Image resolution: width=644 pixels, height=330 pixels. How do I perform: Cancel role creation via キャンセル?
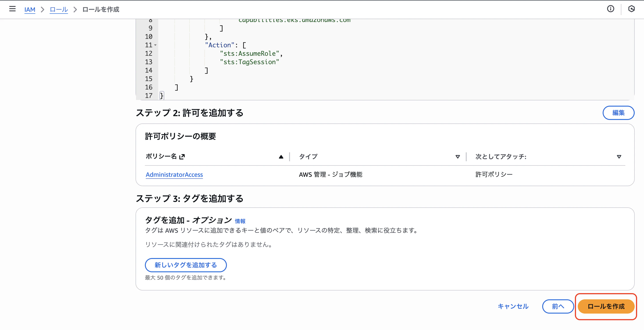[x=512, y=306]
